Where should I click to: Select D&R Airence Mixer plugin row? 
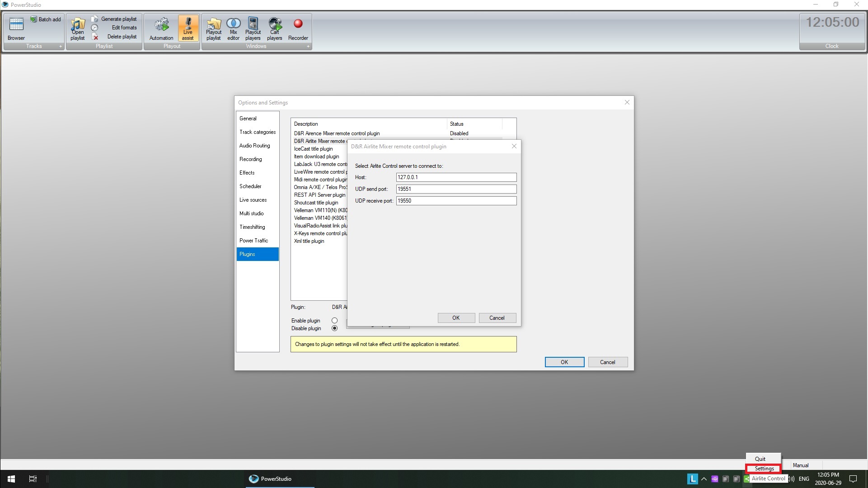[337, 133]
